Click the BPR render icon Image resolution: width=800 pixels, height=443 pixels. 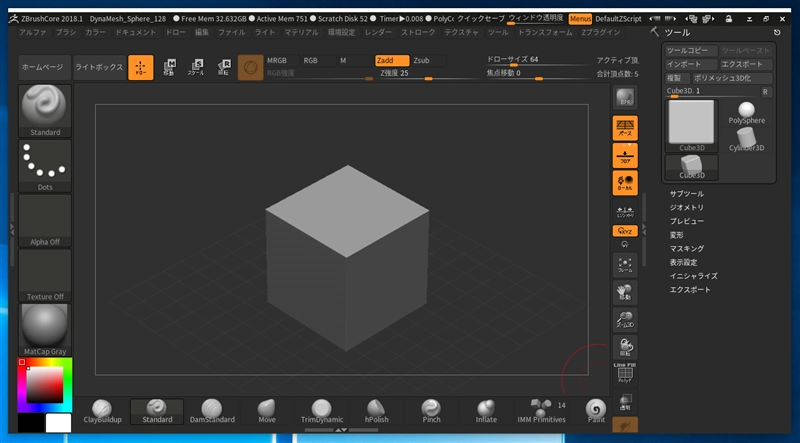625,99
